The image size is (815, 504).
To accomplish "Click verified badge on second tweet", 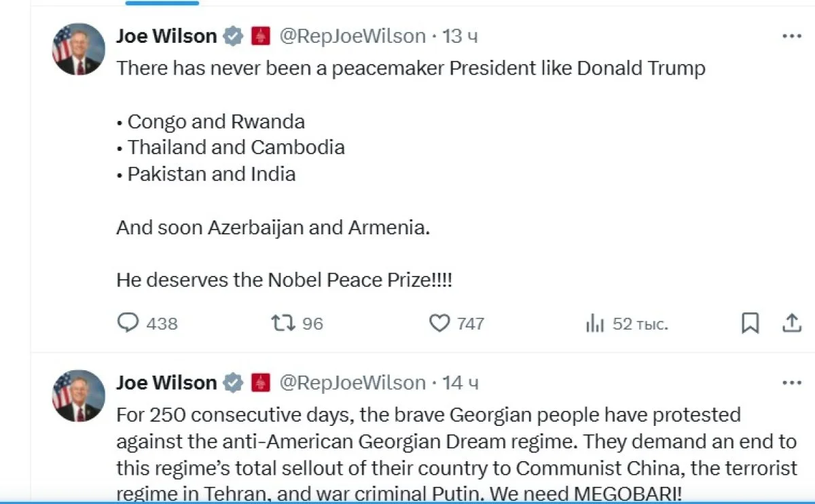I will coord(233,383).
